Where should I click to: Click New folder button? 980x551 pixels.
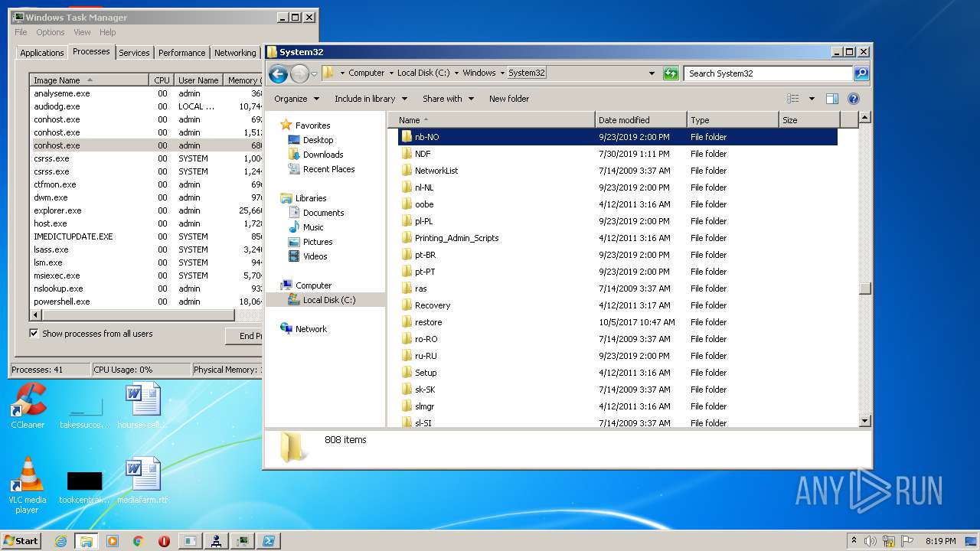click(x=509, y=99)
